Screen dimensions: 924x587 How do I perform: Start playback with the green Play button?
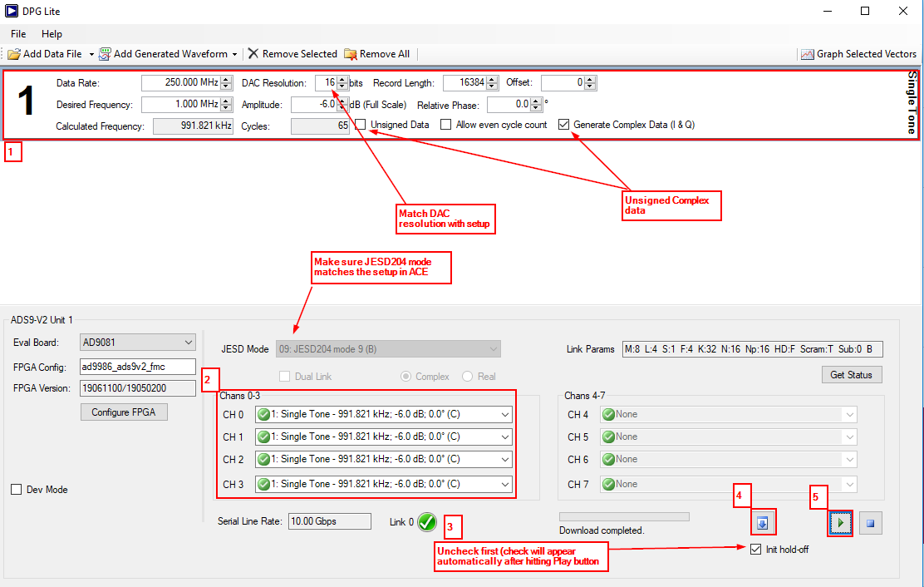coord(840,523)
